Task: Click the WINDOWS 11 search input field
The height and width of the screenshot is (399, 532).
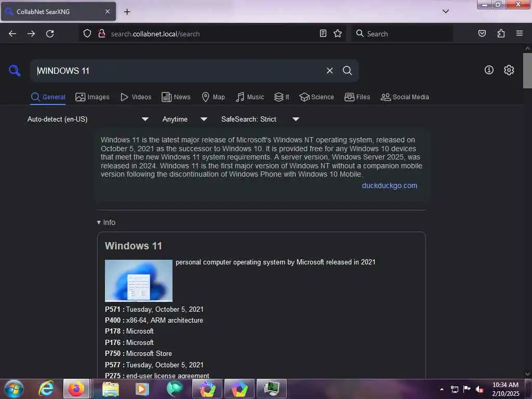Action: [178, 71]
